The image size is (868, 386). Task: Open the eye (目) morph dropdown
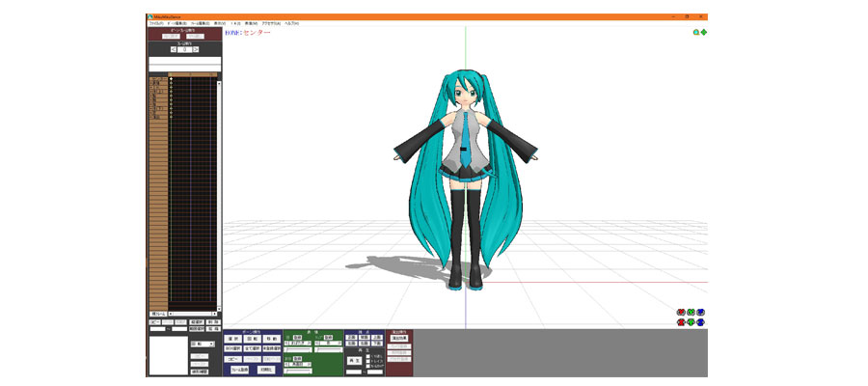298,343
